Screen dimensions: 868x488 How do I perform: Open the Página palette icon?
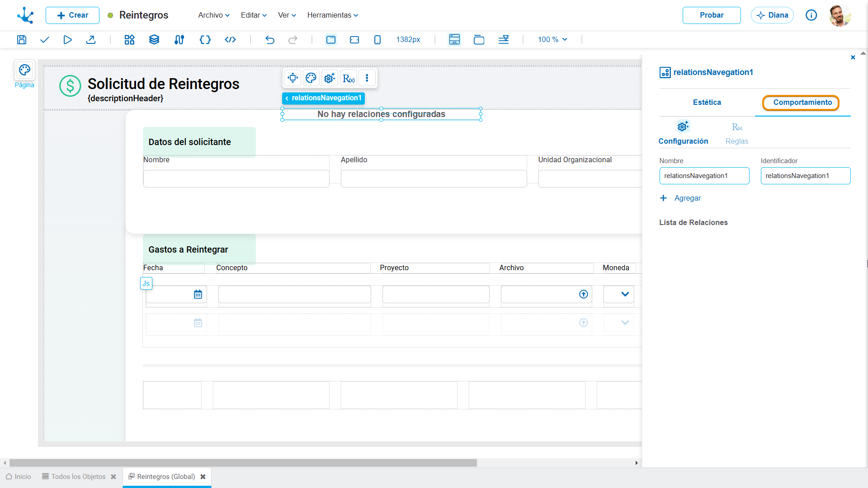pyautogui.click(x=24, y=70)
